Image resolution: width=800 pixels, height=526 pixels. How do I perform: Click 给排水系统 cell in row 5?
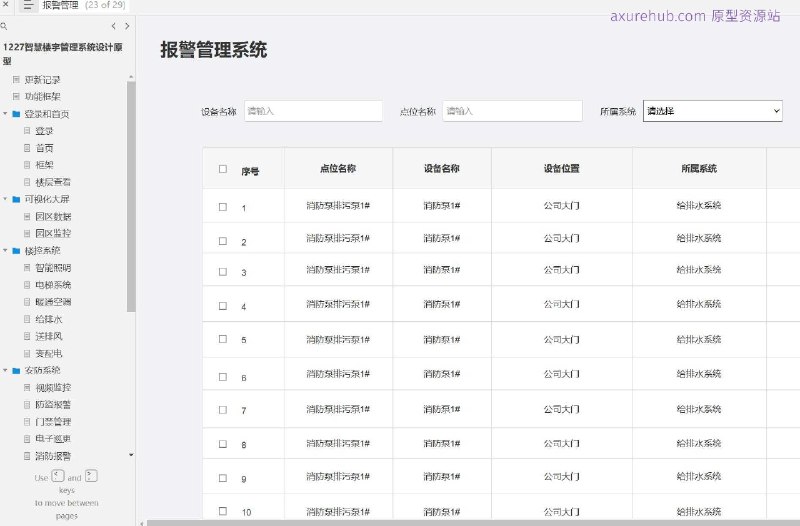(699, 339)
